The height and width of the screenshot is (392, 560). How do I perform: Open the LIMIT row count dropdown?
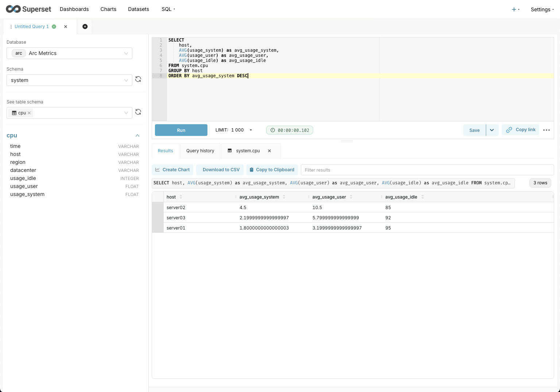click(250, 130)
